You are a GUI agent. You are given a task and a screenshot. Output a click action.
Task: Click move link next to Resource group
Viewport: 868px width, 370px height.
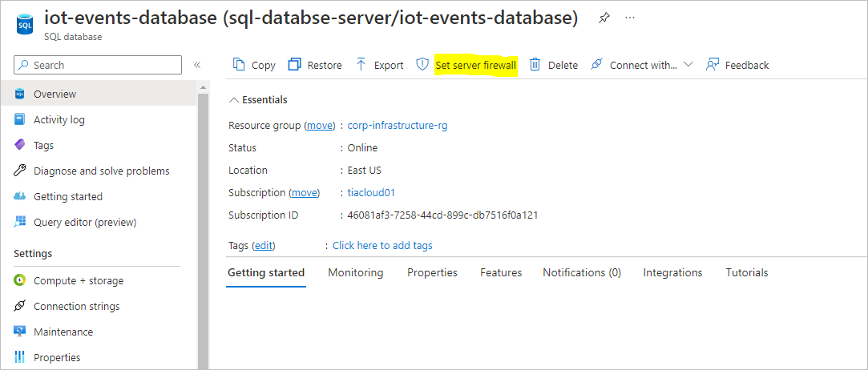point(320,126)
